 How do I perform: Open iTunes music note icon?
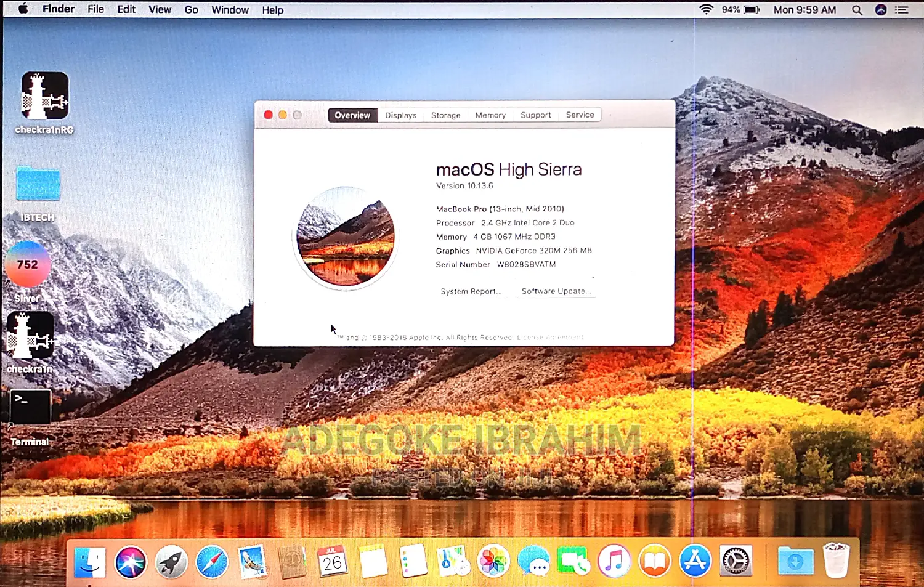(614, 562)
